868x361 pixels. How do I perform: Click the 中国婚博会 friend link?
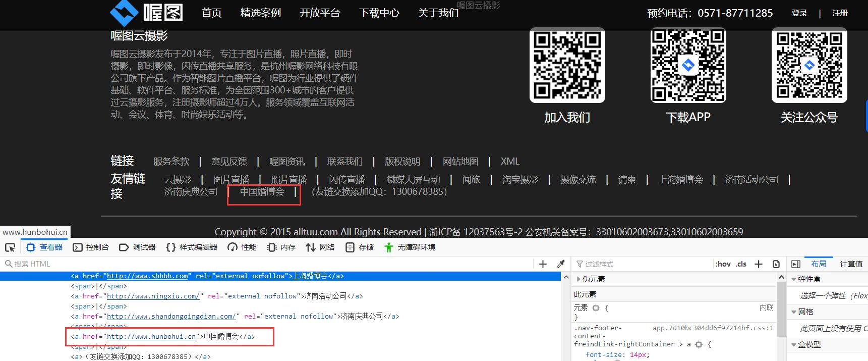pos(262,192)
